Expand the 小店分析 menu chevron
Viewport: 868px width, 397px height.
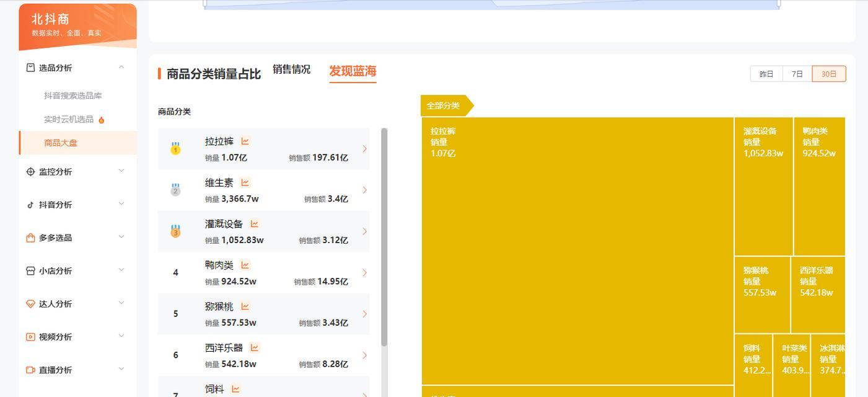(121, 270)
